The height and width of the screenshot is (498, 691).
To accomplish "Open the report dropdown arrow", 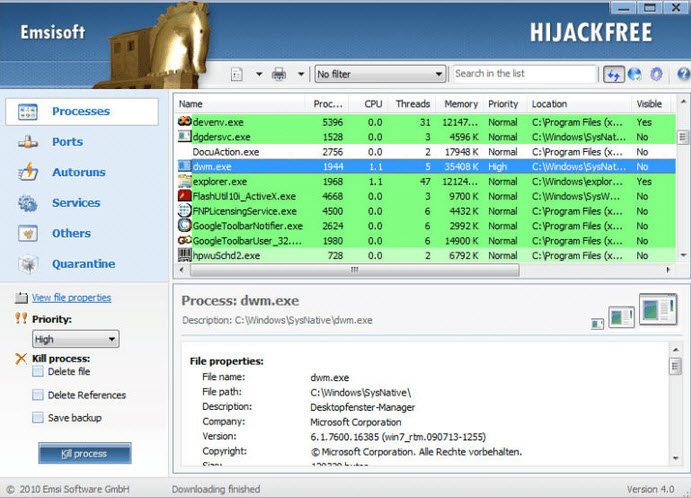I will click(259, 74).
